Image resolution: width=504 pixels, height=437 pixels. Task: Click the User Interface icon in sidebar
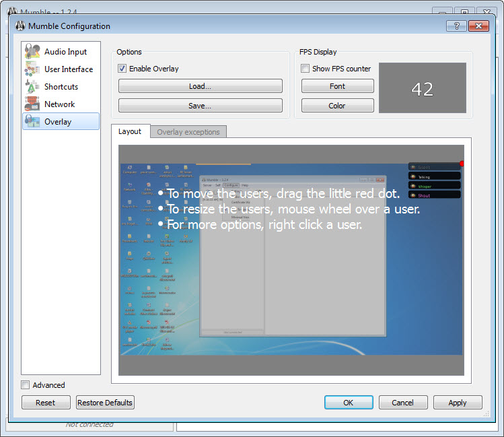coord(32,69)
